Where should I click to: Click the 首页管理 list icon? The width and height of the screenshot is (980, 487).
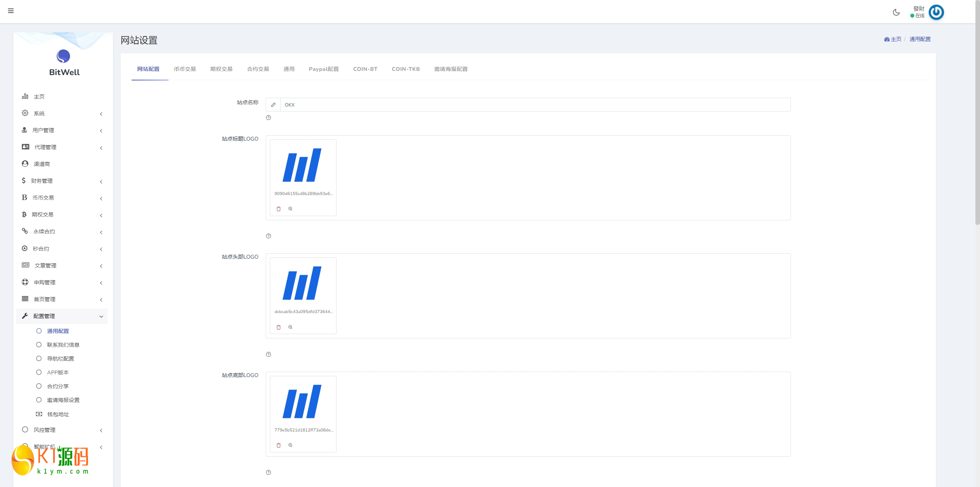click(25, 299)
